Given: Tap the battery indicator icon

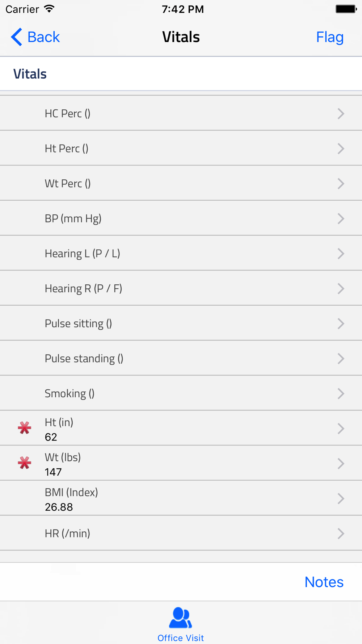Looking at the screenshot, I should tap(346, 9).
